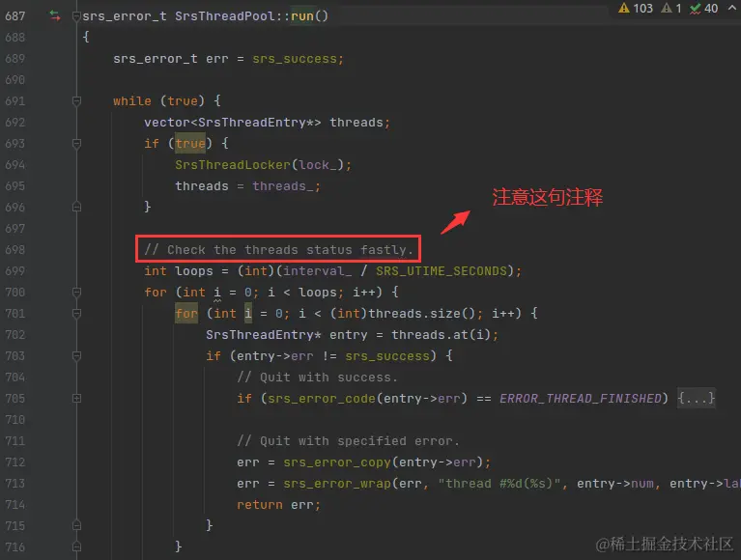
Task: Collapse the while (true) block at line 691
Action: (x=76, y=100)
